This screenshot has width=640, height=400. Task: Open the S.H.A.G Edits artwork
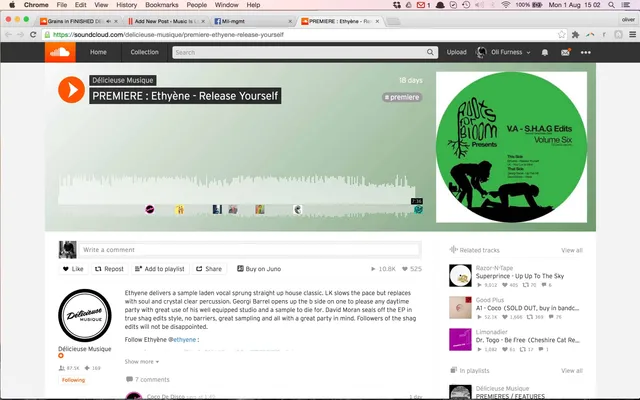coord(511,147)
